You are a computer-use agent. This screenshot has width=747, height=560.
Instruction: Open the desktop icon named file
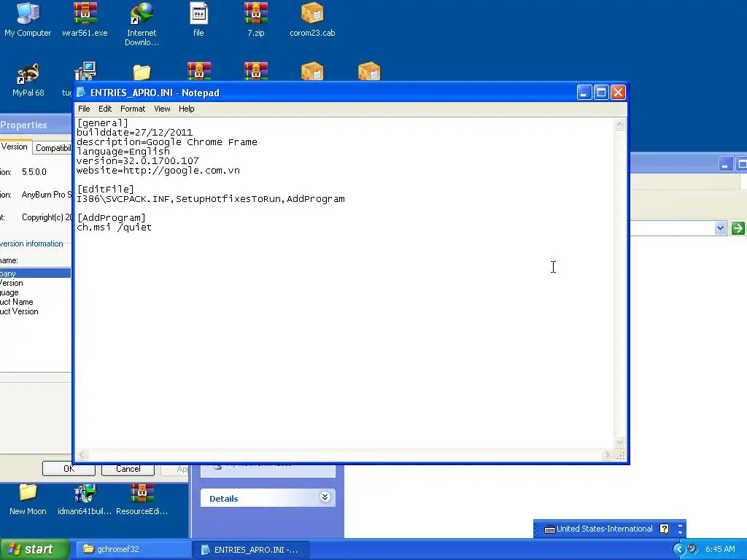(198, 20)
